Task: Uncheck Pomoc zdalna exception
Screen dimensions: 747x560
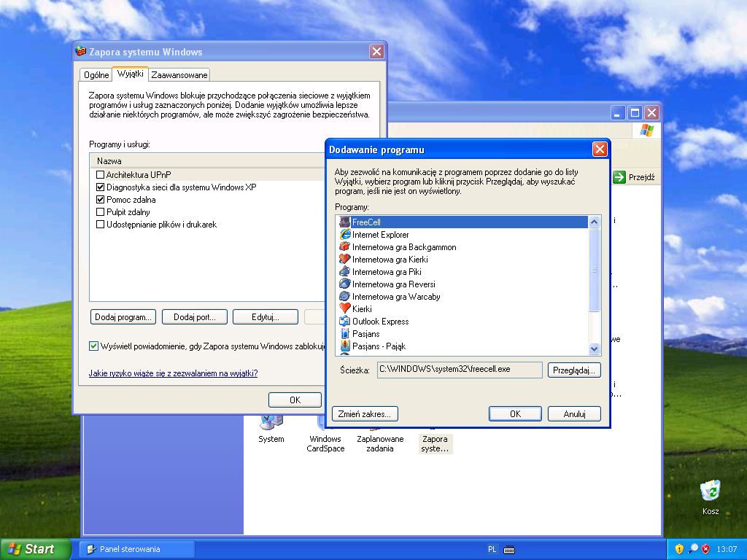Action: pyautogui.click(x=100, y=199)
